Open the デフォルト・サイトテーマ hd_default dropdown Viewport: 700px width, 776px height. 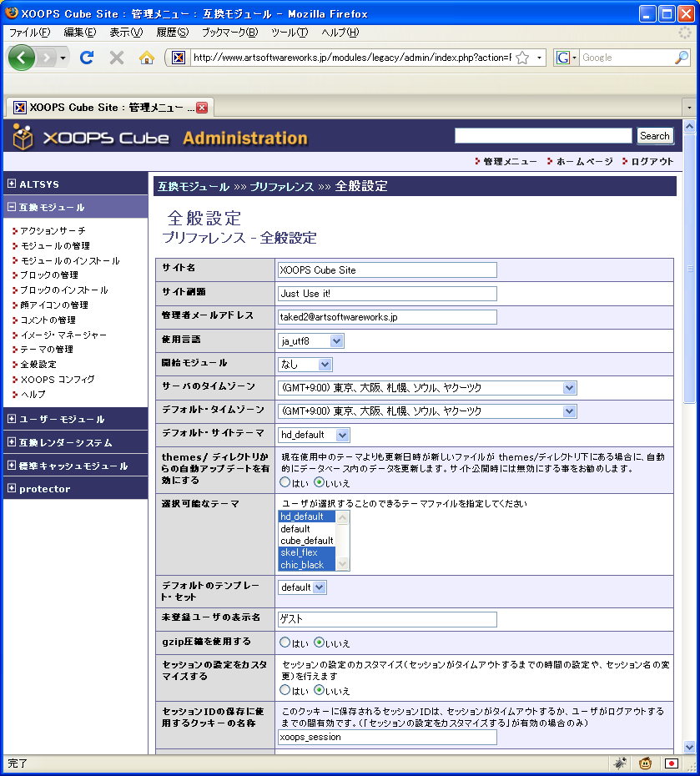click(314, 435)
